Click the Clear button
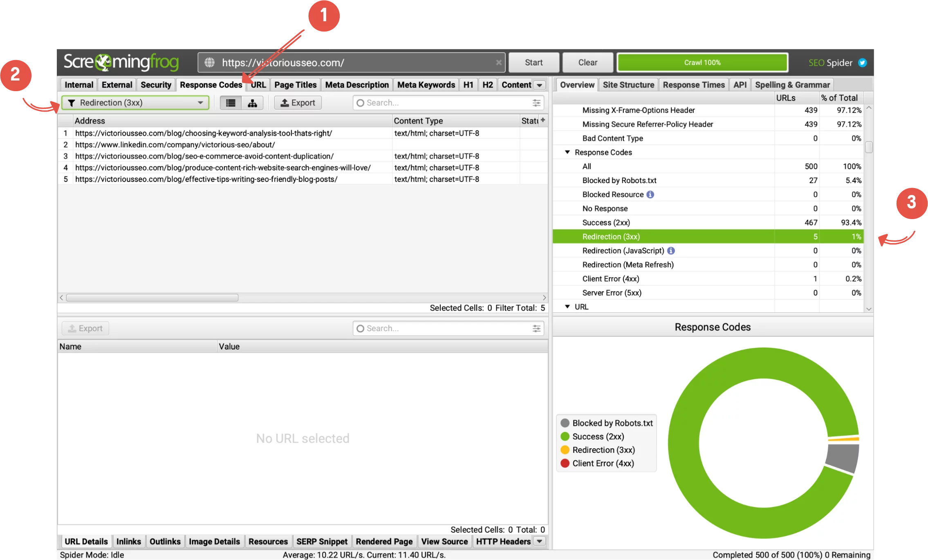 [x=587, y=62]
